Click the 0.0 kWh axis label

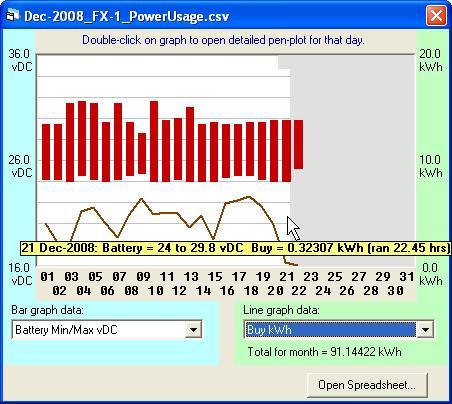coord(431,274)
